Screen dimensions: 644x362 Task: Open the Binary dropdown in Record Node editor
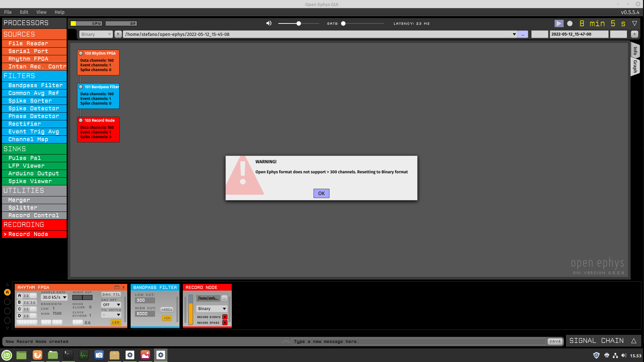212,308
